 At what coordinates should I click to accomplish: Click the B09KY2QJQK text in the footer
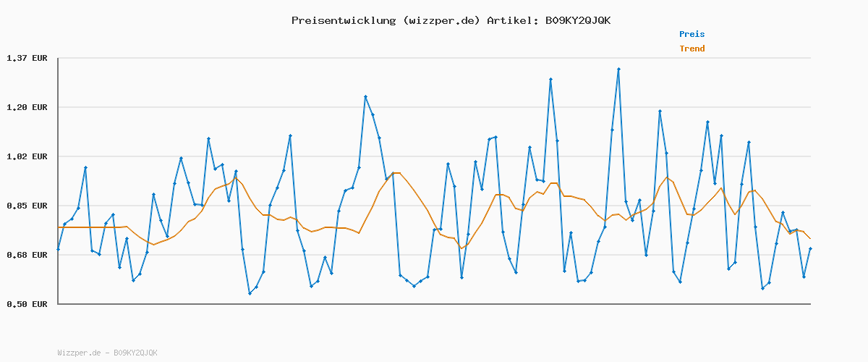135,353
